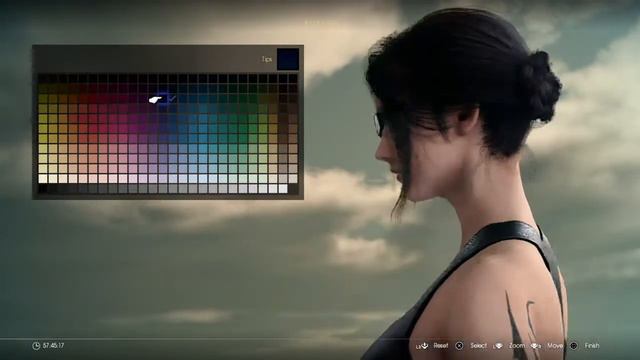Click the Zoom prompt label
The height and width of the screenshot is (360, 640).
[517, 346]
